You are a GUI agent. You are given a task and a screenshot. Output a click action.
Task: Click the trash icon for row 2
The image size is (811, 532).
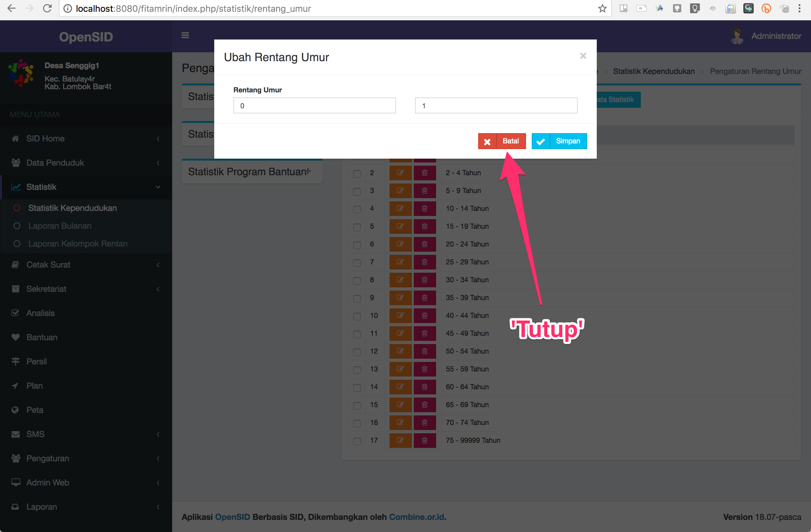425,173
